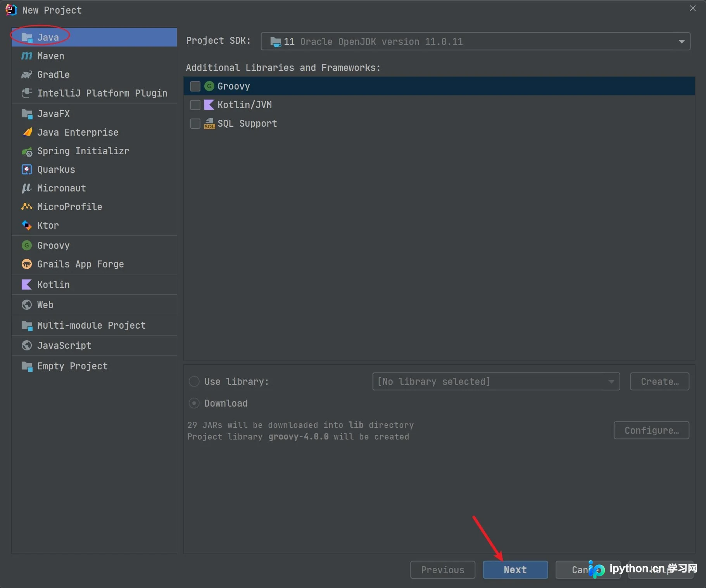Select the Quarkus icon
This screenshot has height=588, width=706.
click(27, 169)
